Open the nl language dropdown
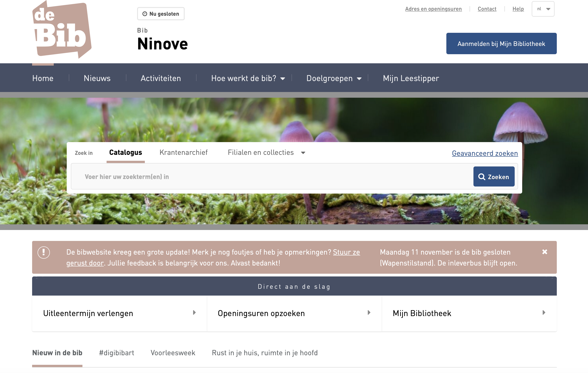The width and height of the screenshot is (588, 373). 543,9
